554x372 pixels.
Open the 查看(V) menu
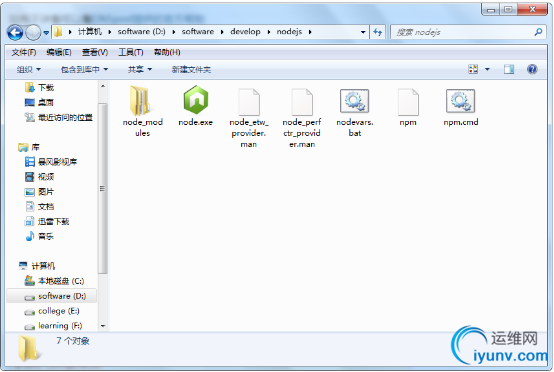click(x=95, y=52)
